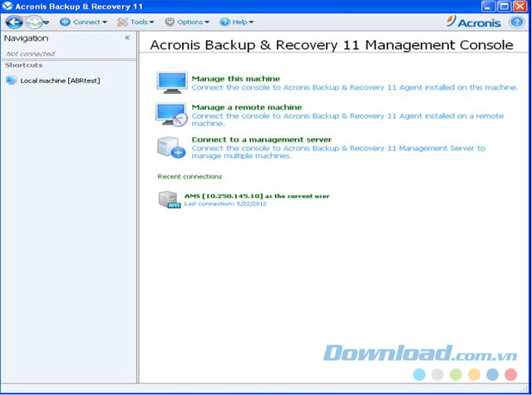Viewport: 532px width, 395px height.
Task: Open the navigation history dropdown arrow
Action: 46,22
